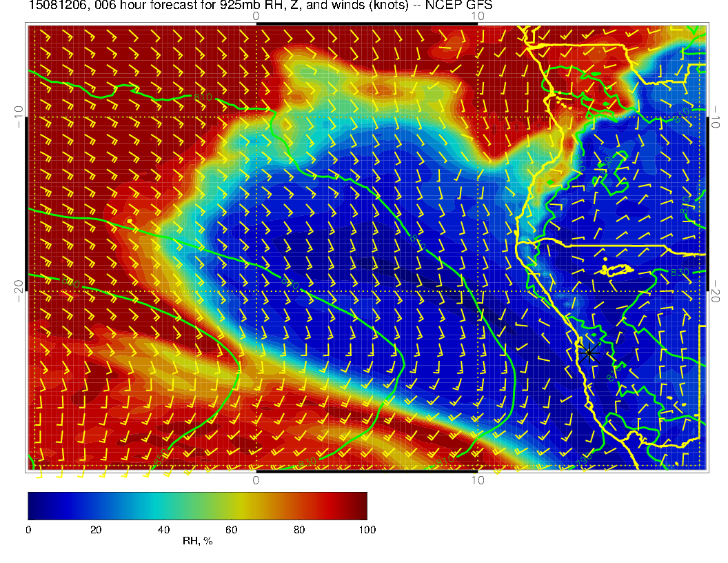Select the small yellow island dot in the ocean
Screen dimensions: 728x563
130,221
